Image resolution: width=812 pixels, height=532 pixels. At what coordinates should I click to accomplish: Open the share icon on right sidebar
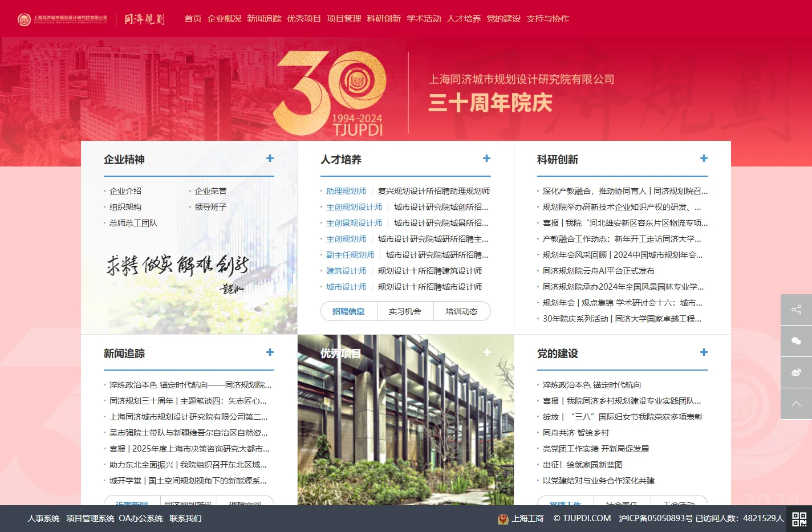[x=796, y=310]
